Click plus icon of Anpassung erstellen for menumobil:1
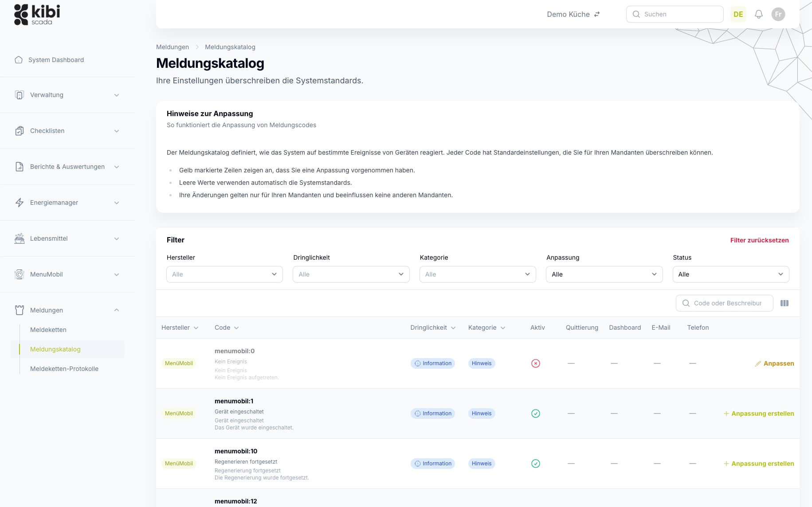The width and height of the screenshot is (812, 507). point(726,413)
